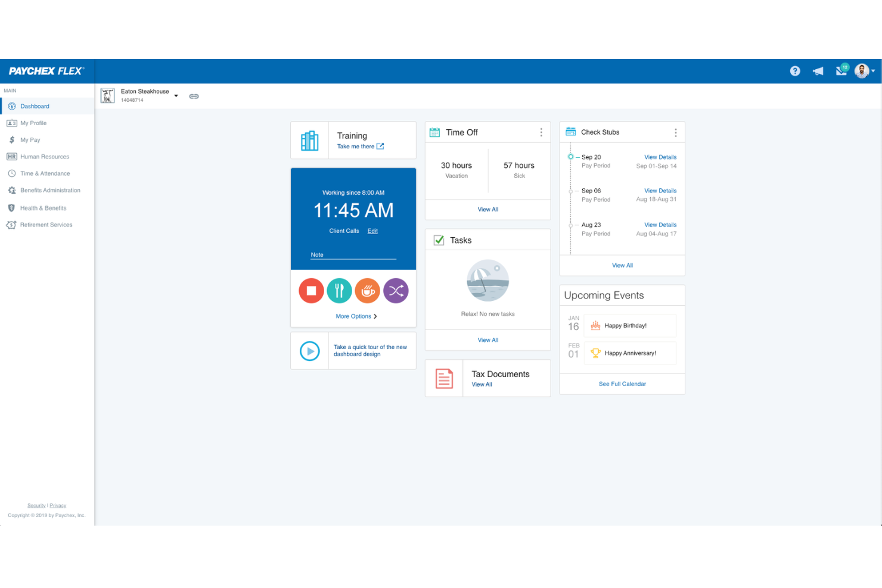Screen dimensions: 882x588
Task: Open Check Stubs card options menu
Action: [x=675, y=132]
